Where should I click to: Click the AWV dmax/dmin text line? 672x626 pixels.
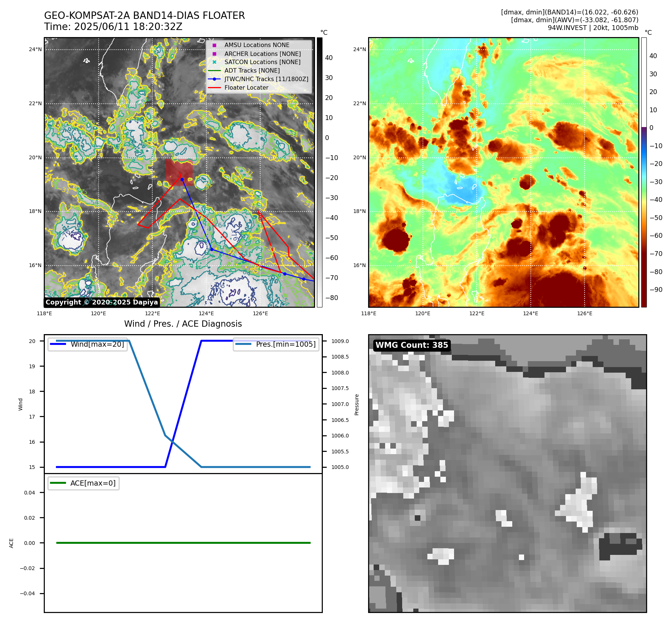pos(575,20)
